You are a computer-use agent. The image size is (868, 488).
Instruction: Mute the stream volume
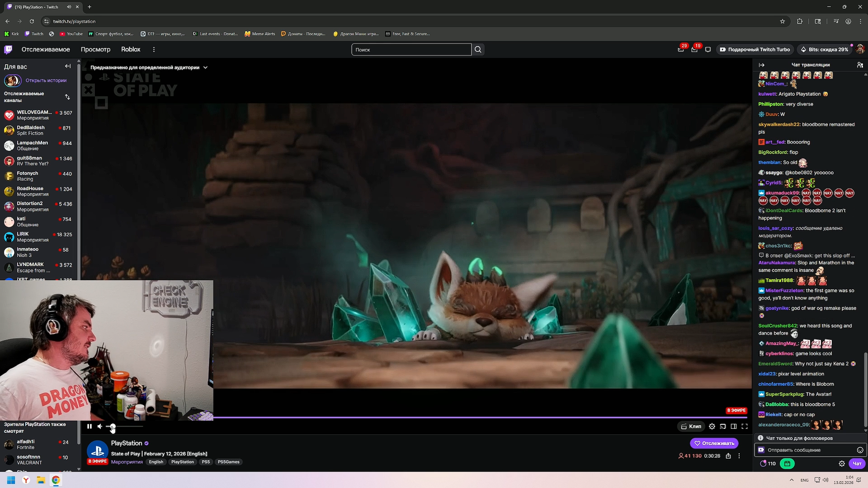(100, 427)
